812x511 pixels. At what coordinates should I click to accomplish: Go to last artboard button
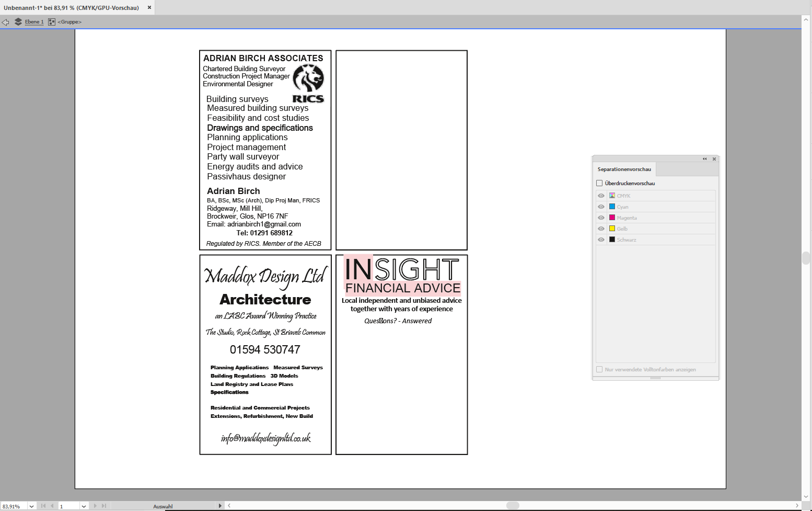coord(104,506)
